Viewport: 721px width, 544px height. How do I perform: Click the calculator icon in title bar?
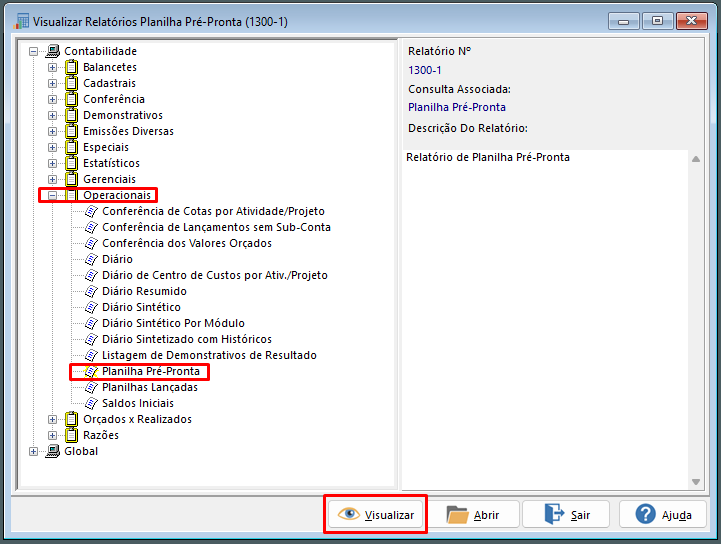coord(21,22)
